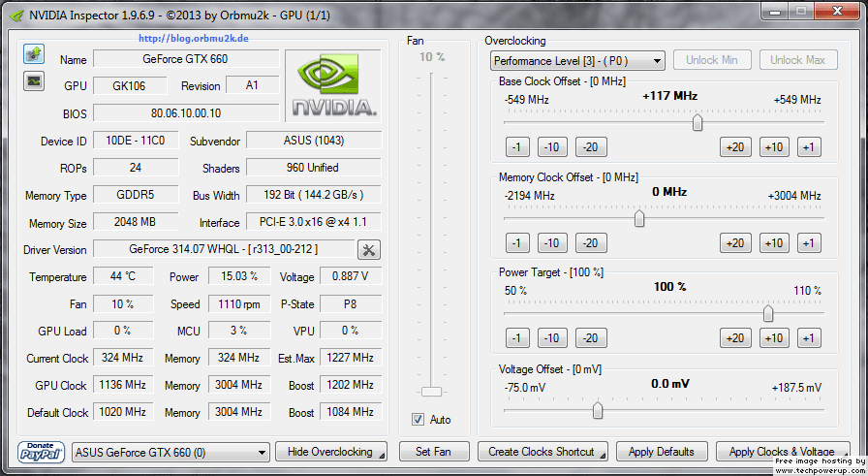This screenshot has height=476, width=868.
Task: Click +10 under Memory Clock Offset
Action: click(x=774, y=243)
